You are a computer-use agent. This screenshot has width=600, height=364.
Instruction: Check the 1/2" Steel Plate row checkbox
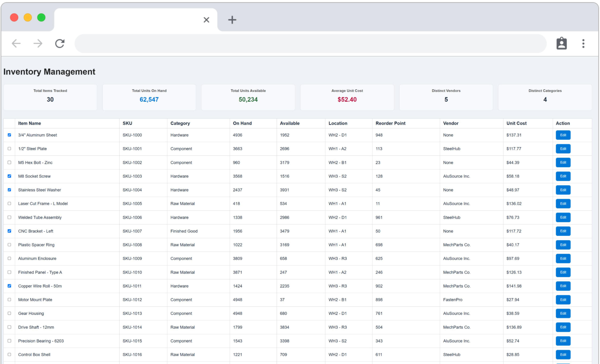9,149
